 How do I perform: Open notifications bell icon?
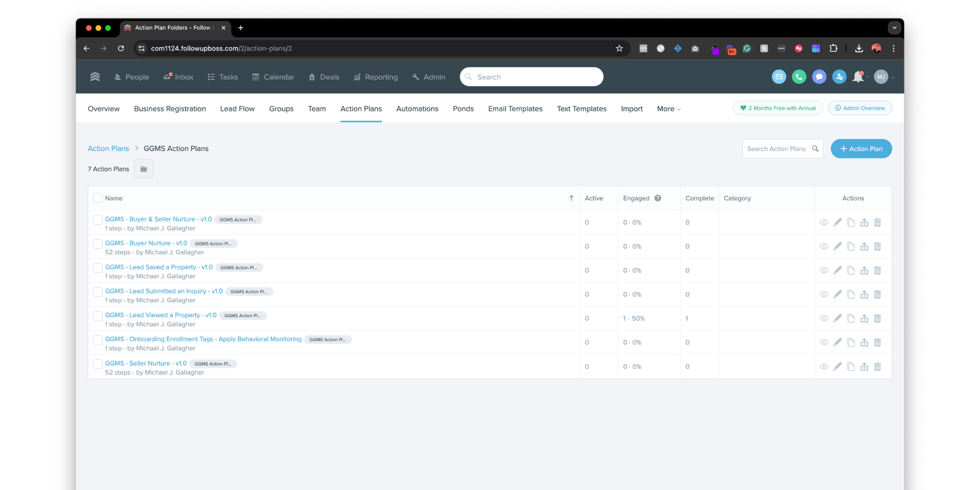(x=858, y=77)
